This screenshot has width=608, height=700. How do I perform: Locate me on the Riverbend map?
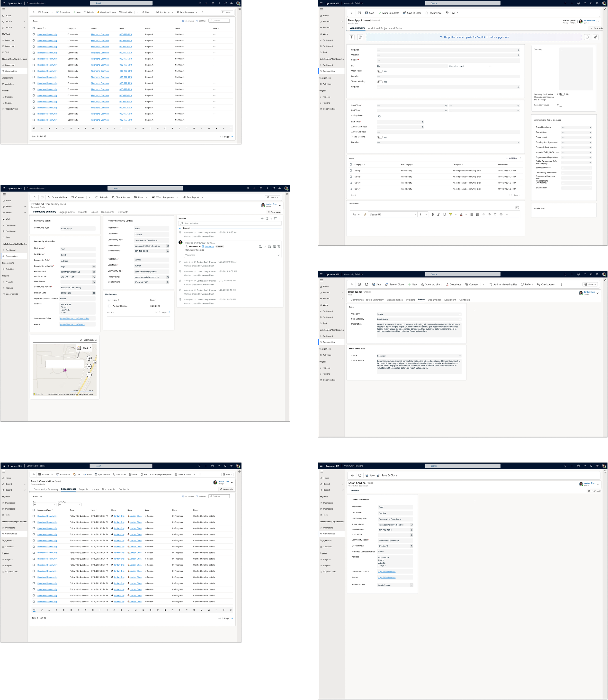(89, 358)
